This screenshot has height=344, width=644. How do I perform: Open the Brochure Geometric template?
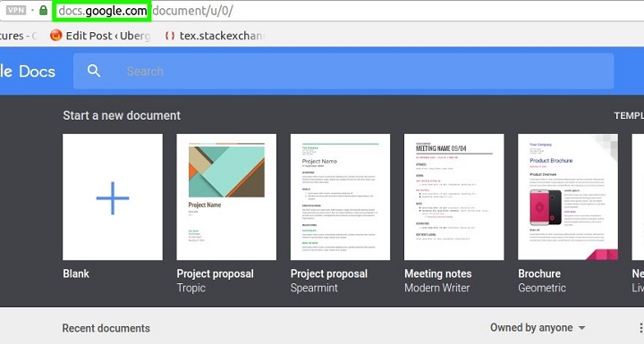coord(568,197)
